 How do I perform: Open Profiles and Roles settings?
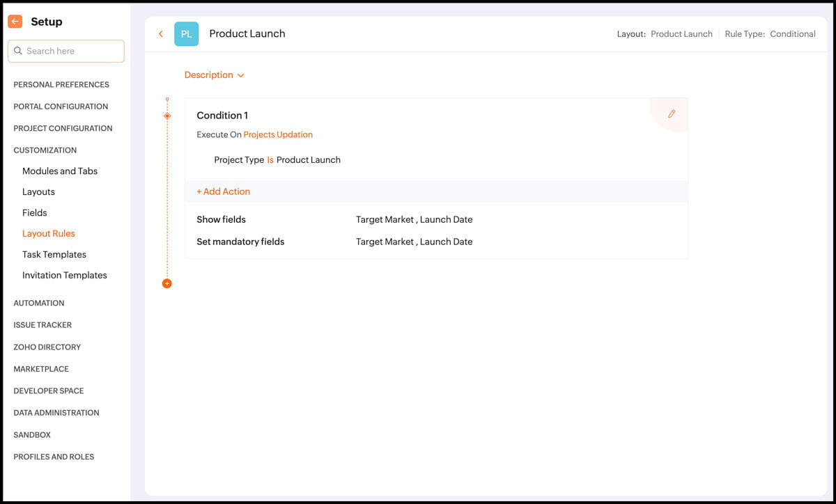coord(54,457)
